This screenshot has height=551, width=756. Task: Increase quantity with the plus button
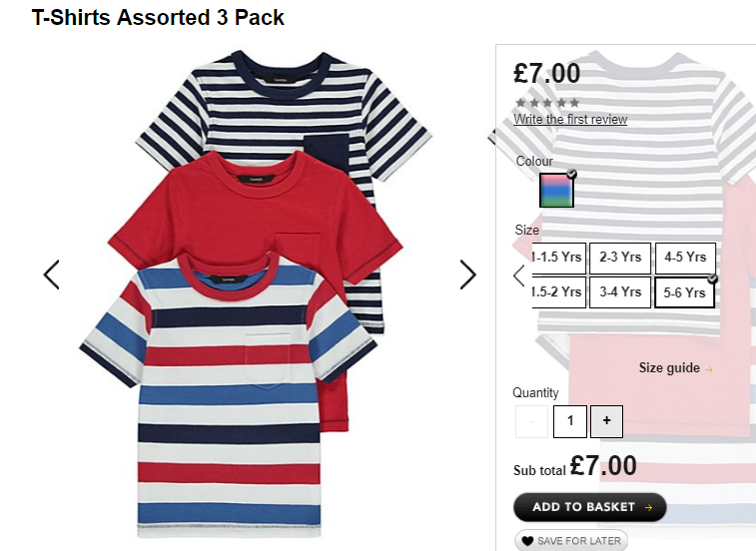click(606, 421)
